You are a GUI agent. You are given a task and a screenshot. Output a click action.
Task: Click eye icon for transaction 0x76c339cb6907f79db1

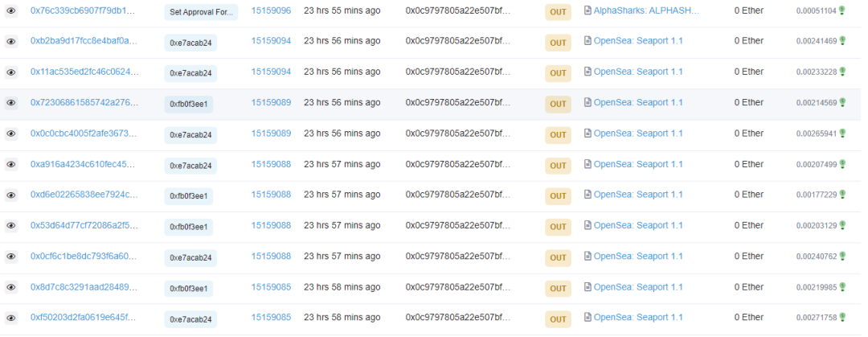[11, 11]
